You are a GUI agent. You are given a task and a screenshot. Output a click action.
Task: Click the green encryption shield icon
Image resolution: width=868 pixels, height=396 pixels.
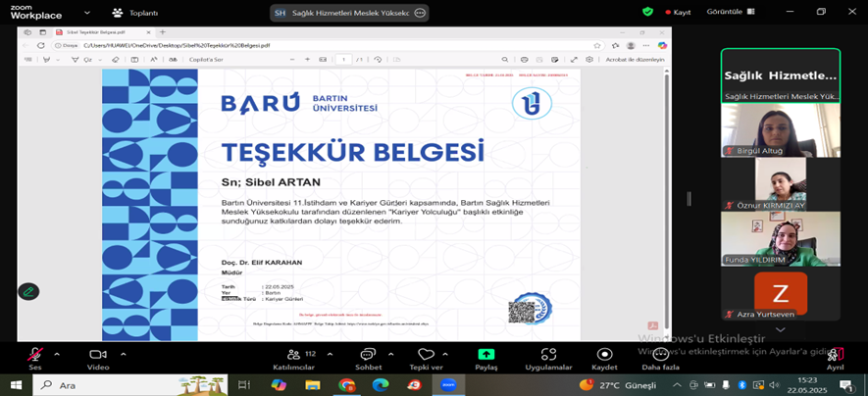pyautogui.click(x=647, y=12)
